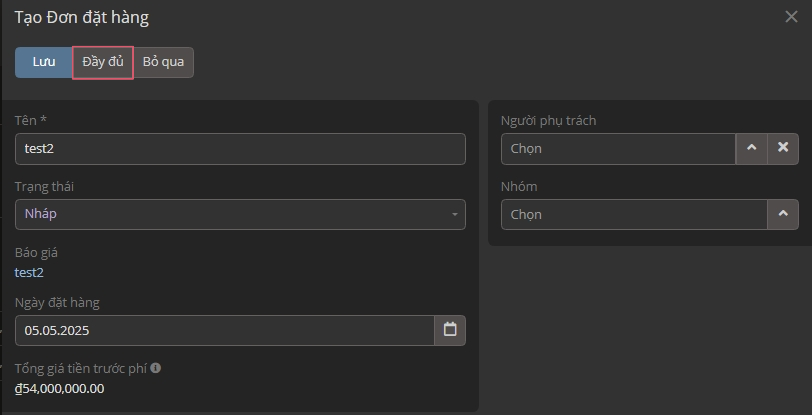The image size is (812, 415).
Task: Clear the Người phụ trách selection with X
Action: 783,148
